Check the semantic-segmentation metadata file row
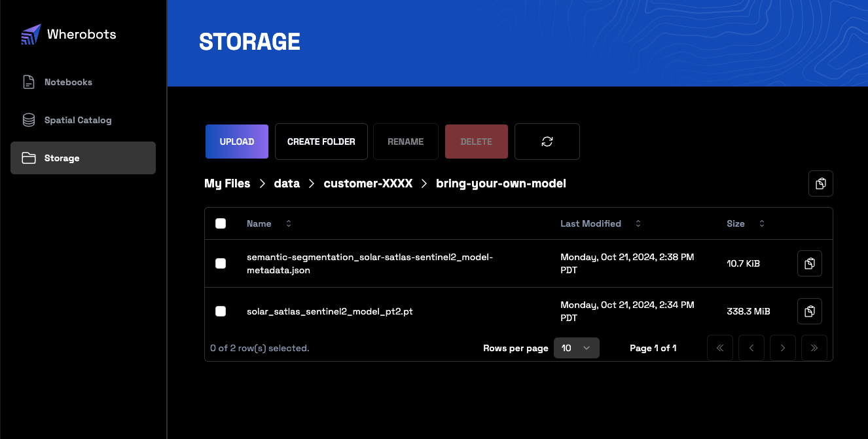The width and height of the screenshot is (868, 439). (x=221, y=263)
